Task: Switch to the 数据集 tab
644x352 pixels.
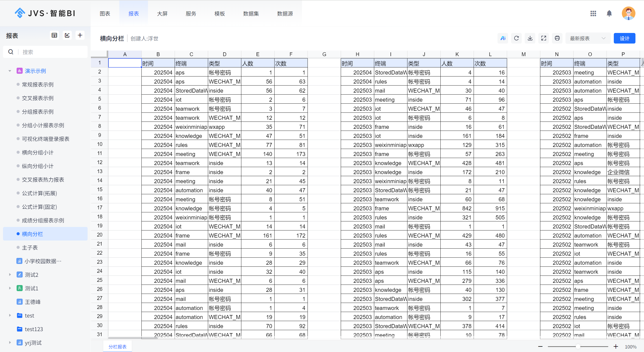Action: 251,14
